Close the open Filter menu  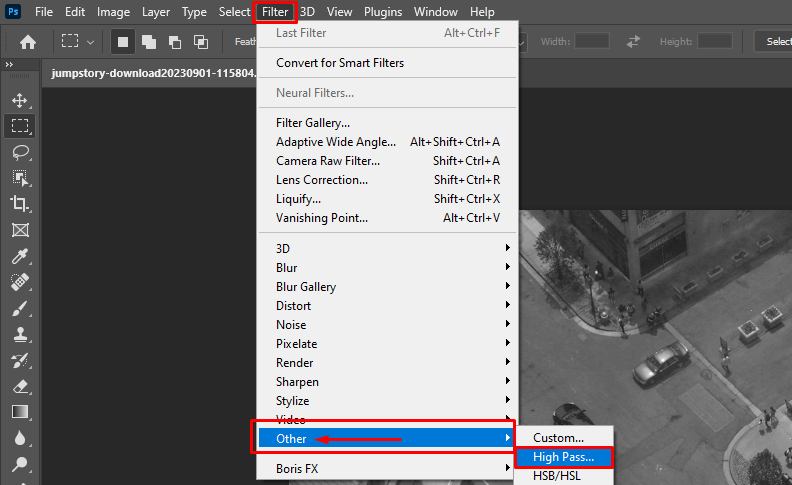(275, 12)
